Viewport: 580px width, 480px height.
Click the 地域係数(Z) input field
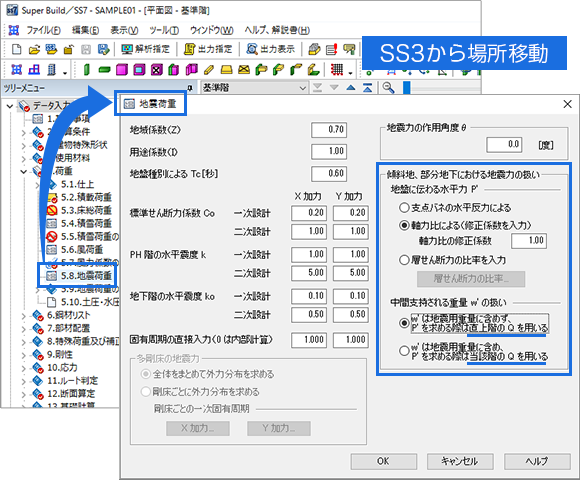pyautogui.click(x=329, y=130)
